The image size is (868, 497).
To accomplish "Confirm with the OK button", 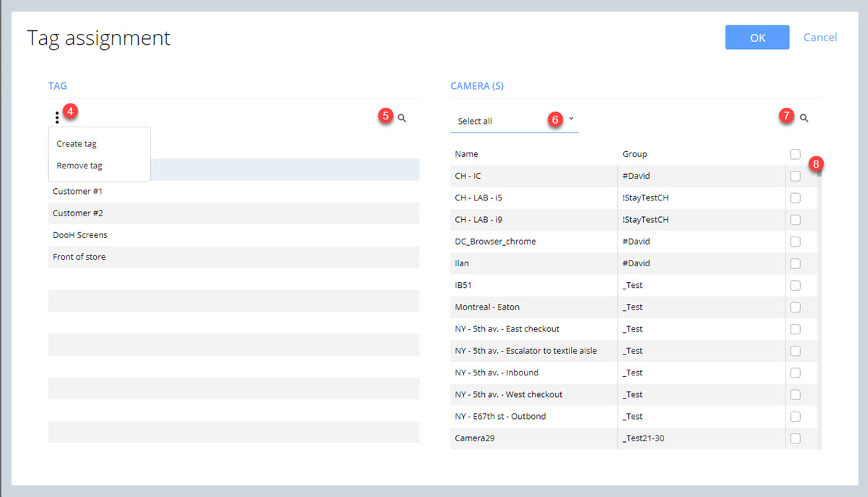I will [x=757, y=38].
